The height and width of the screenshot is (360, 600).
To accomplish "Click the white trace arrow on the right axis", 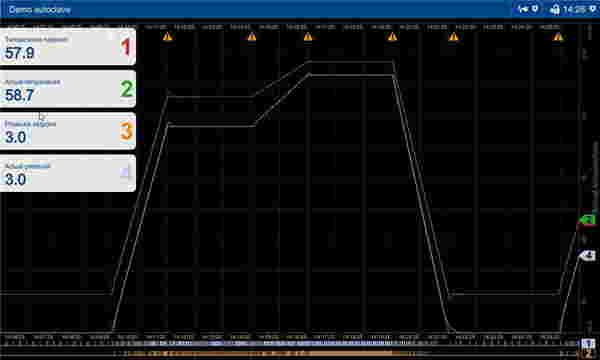I will coord(587,255).
